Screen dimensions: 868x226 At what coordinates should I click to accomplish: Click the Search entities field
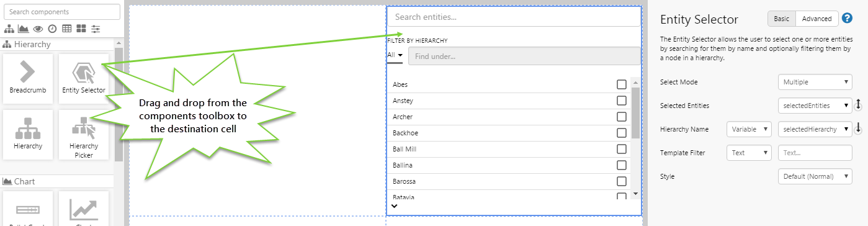(x=514, y=17)
